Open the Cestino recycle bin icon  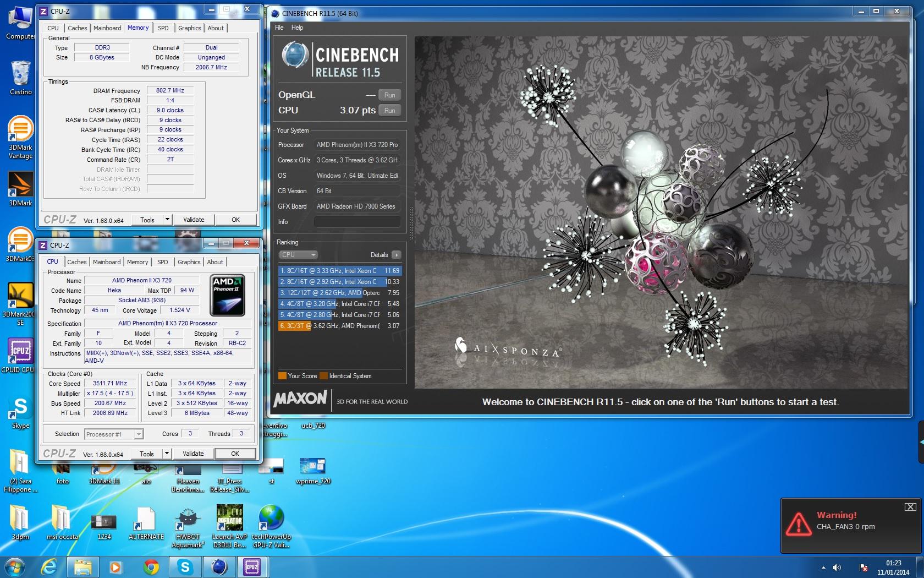click(x=20, y=77)
